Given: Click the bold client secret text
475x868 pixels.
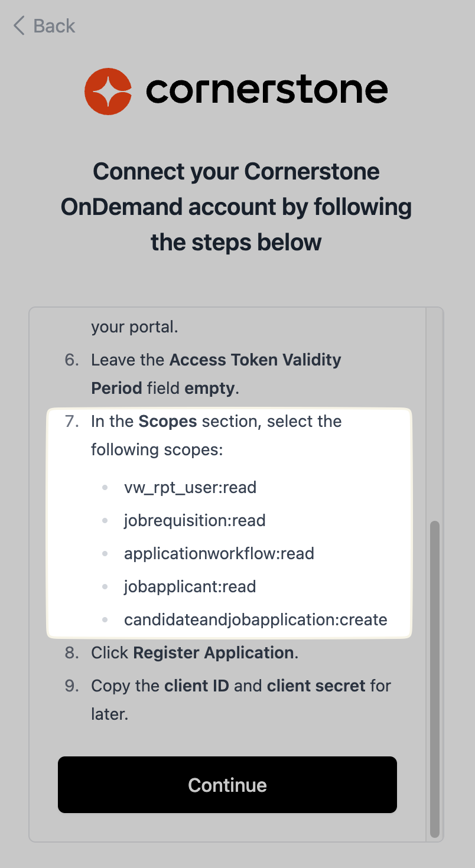Looking at the screenshot, I should tap(316, 686).
